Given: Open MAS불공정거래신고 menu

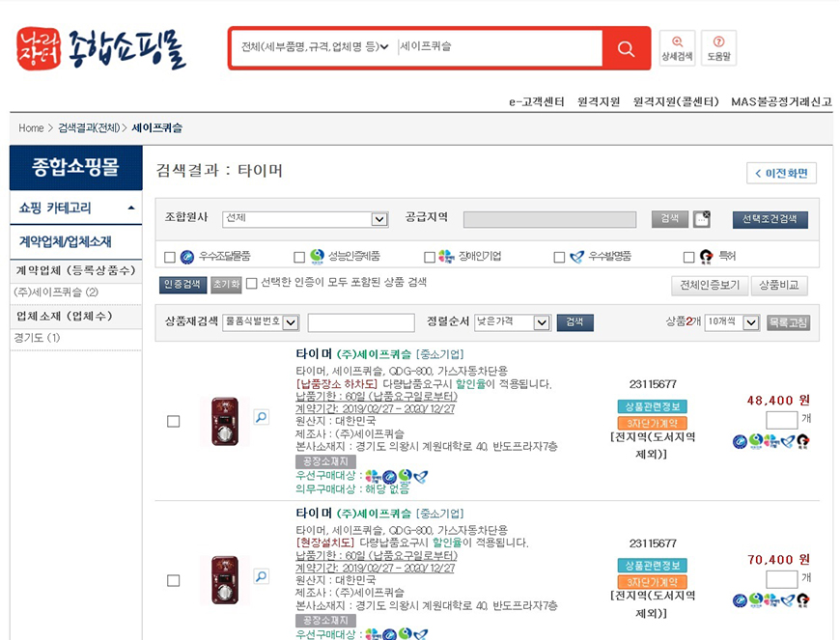Looking at the screenshot, I should tap(782, 101).
